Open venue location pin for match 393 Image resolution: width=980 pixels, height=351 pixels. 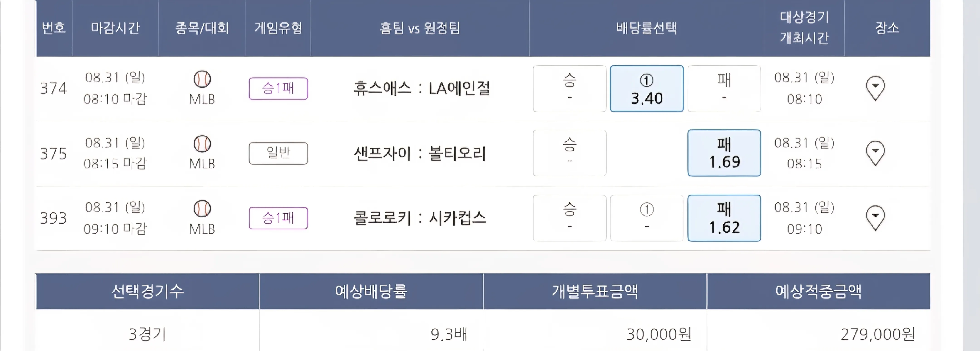(875, 217)
